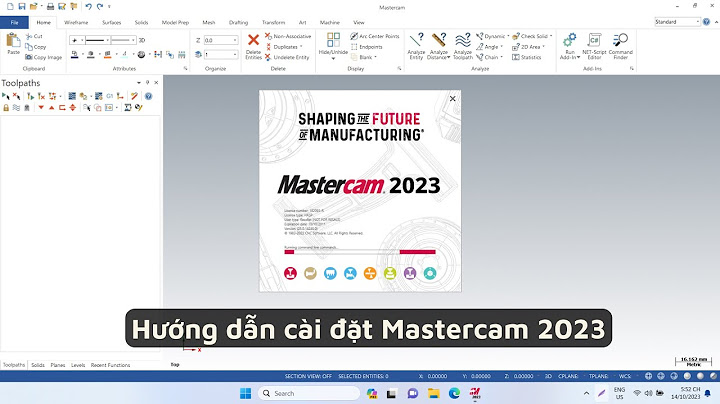Click the CPLANE entry in status bar
This screenshot has height=404, width=720.
point(568,376)
